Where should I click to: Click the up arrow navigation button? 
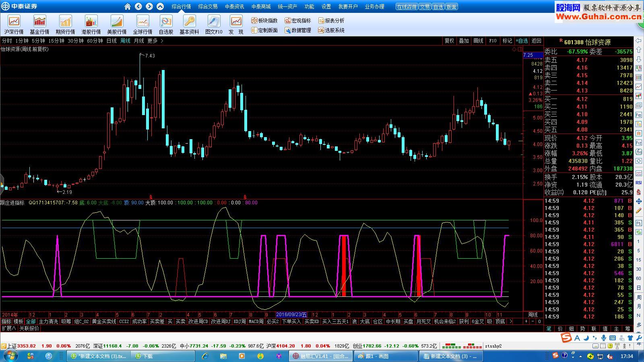(160, 6)
